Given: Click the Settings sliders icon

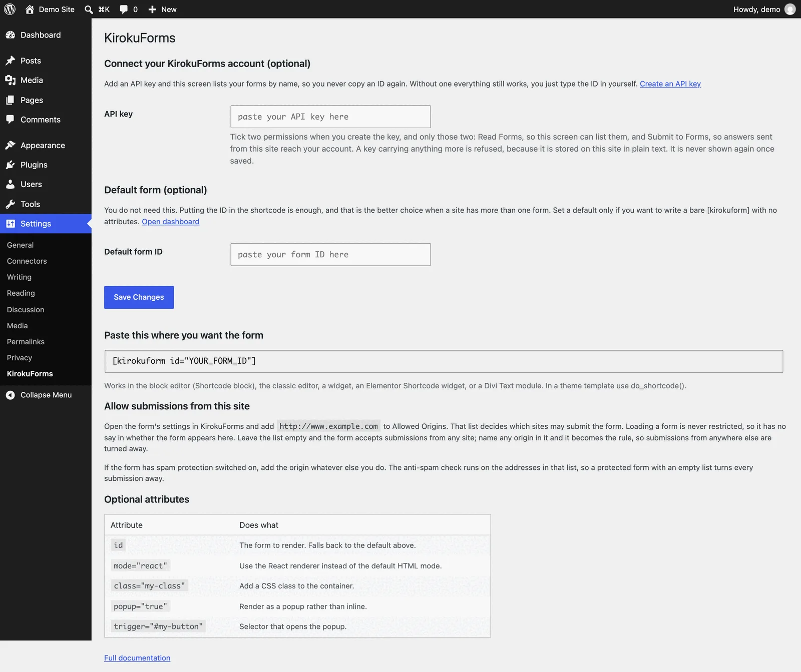Looking at the screenshot, I should click(10, 224).
